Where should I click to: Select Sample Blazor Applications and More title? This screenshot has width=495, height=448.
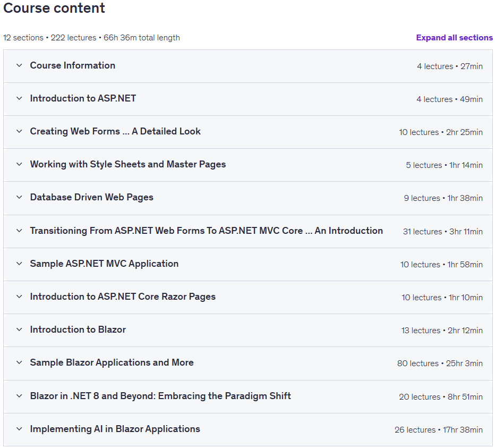click(x=112, y=362)
